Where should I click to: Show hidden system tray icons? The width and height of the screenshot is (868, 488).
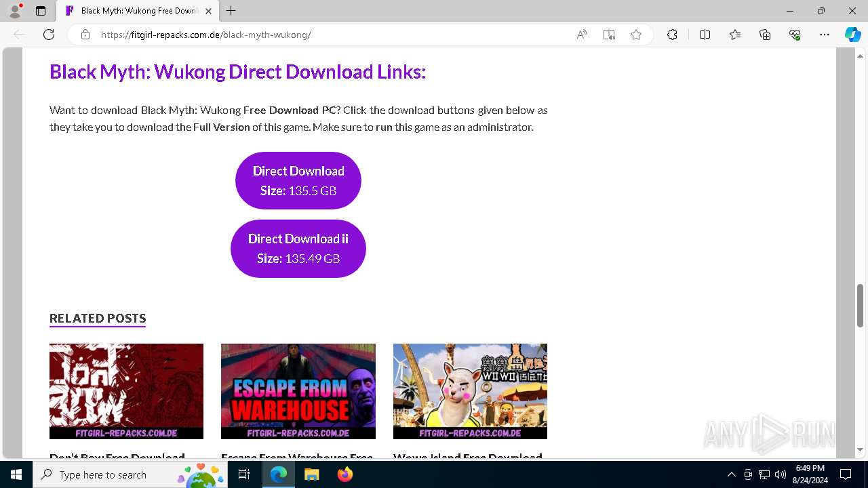tap(732, 474)
